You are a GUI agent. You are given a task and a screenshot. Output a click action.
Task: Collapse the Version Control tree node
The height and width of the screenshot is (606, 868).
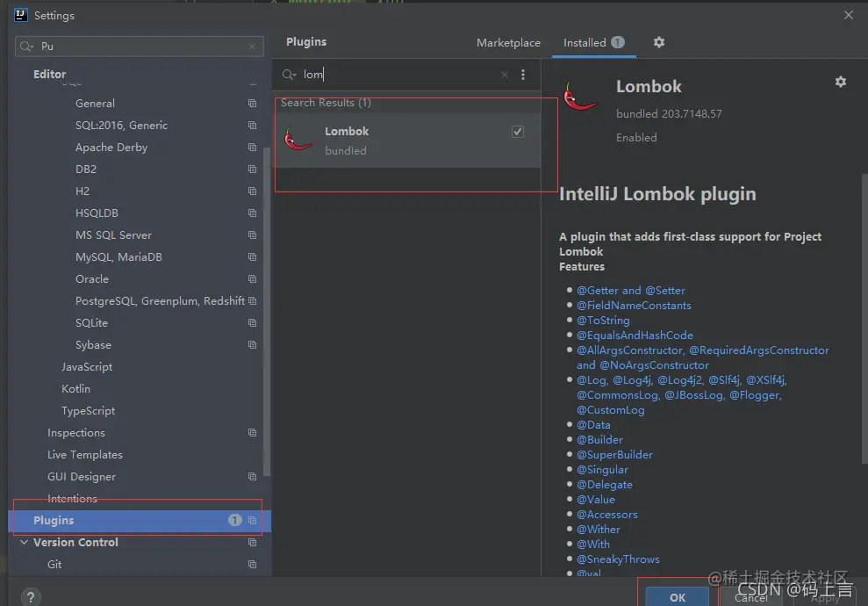click(x=24, y=542)
